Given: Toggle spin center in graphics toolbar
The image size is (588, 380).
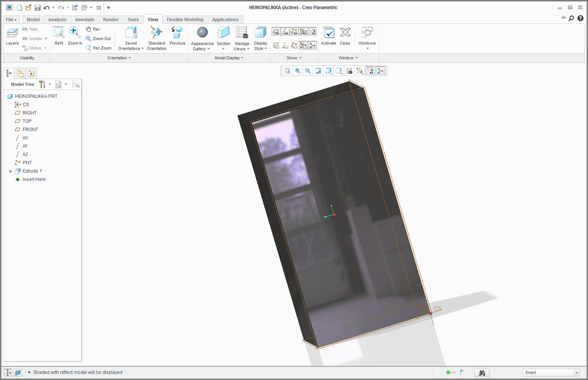Looking at the screenshot, I should pos(380,71).
